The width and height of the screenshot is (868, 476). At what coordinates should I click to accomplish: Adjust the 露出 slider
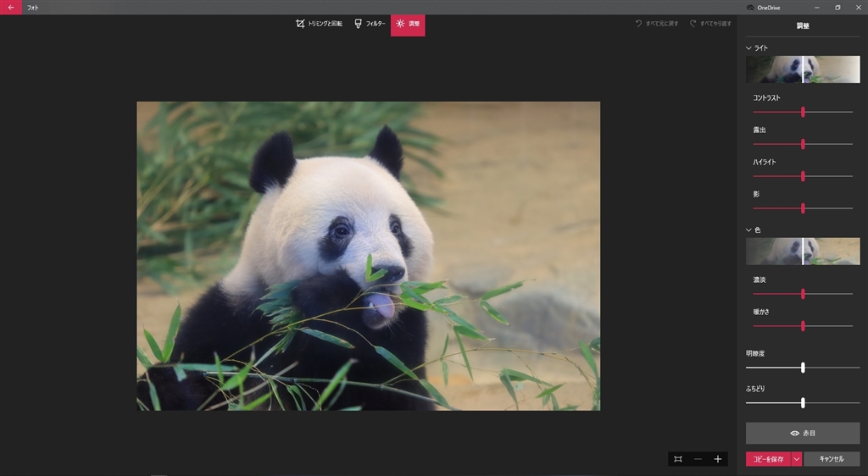[803, 144]
